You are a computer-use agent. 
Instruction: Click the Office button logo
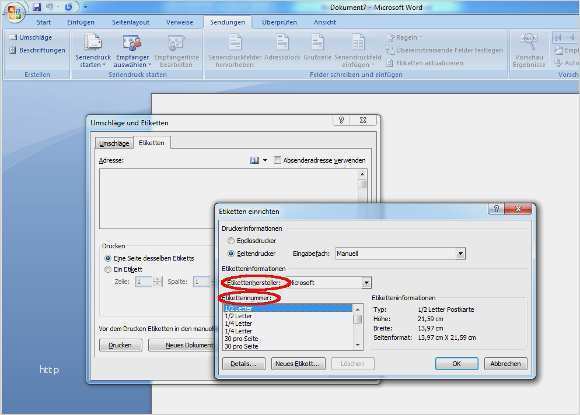click(14, 12)
